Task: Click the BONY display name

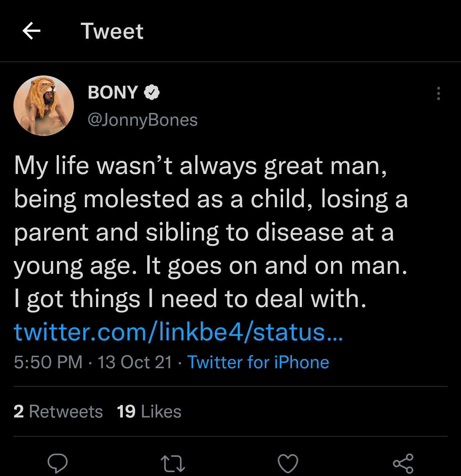Action: click(x=113, y=92)
